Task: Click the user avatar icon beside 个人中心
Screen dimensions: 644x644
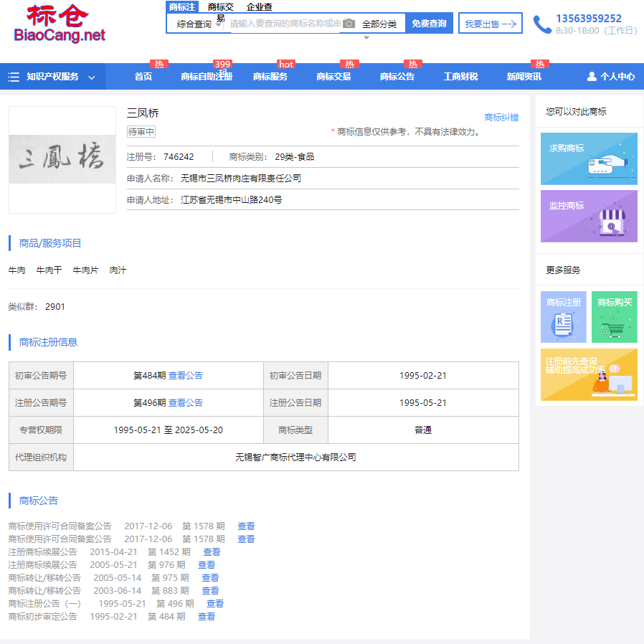Action: (x=592, y=77)
